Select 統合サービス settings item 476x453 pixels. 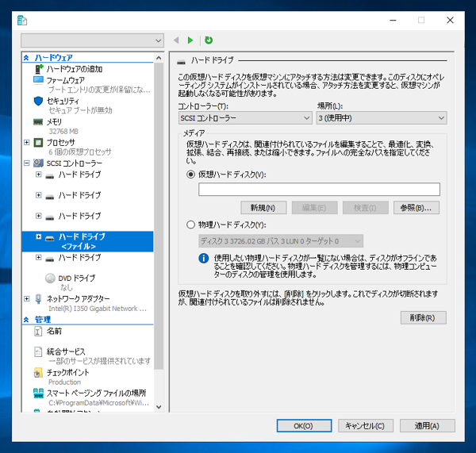click(x=66, y=351)
